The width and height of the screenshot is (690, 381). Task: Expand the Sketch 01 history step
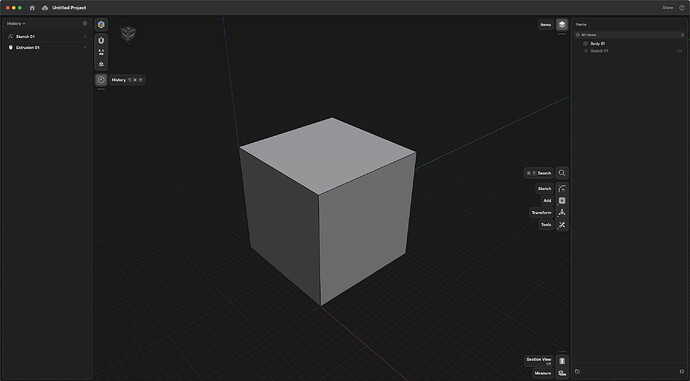tap(85, 37)
